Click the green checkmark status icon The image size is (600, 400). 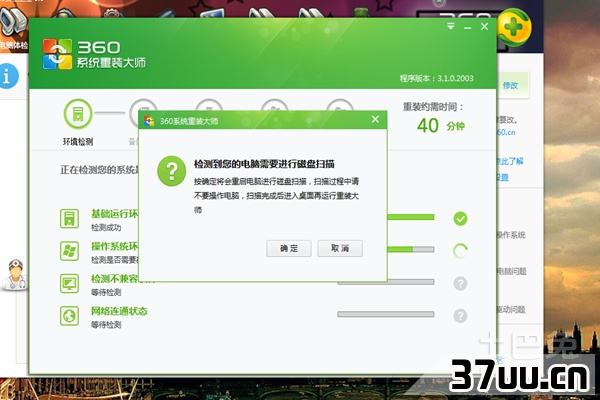460,219
